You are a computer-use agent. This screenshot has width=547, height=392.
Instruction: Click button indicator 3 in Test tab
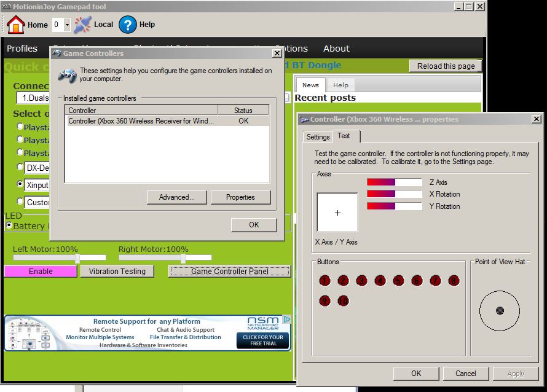(361, 281)
